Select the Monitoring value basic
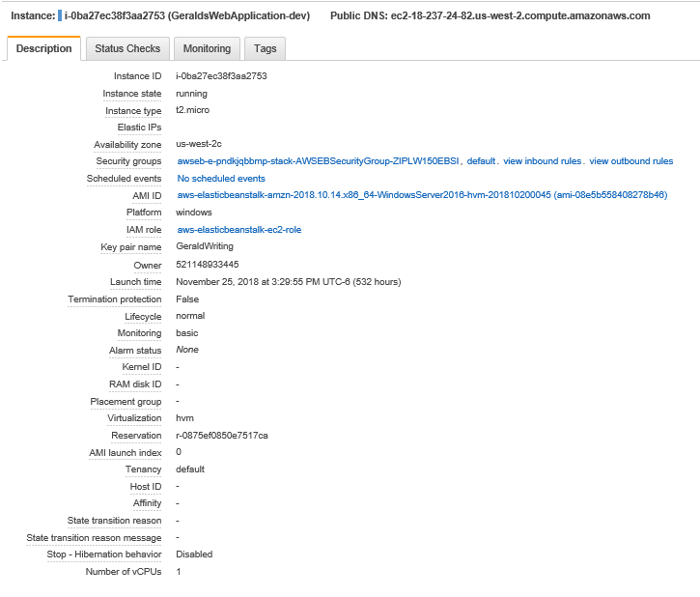 pyautogui.click(x=186, y=333)
